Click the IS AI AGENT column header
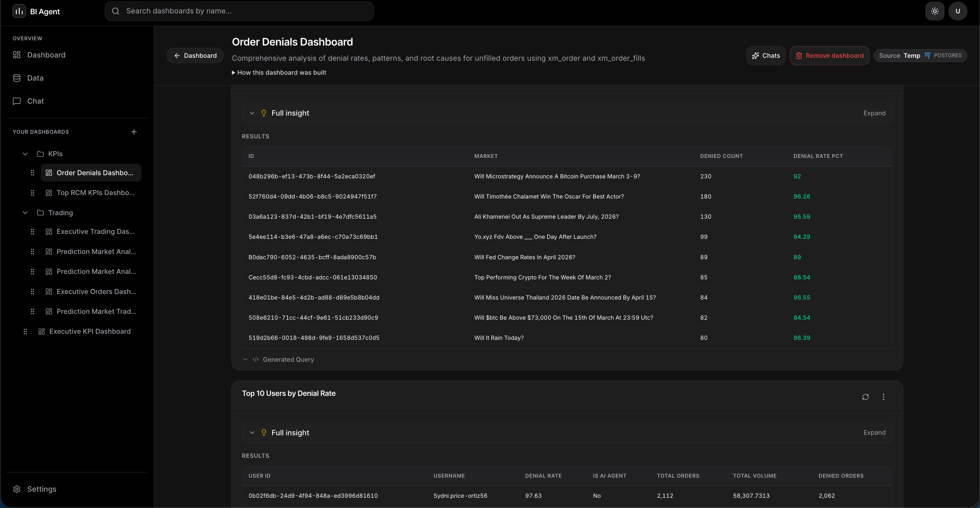 coord(610,476)
